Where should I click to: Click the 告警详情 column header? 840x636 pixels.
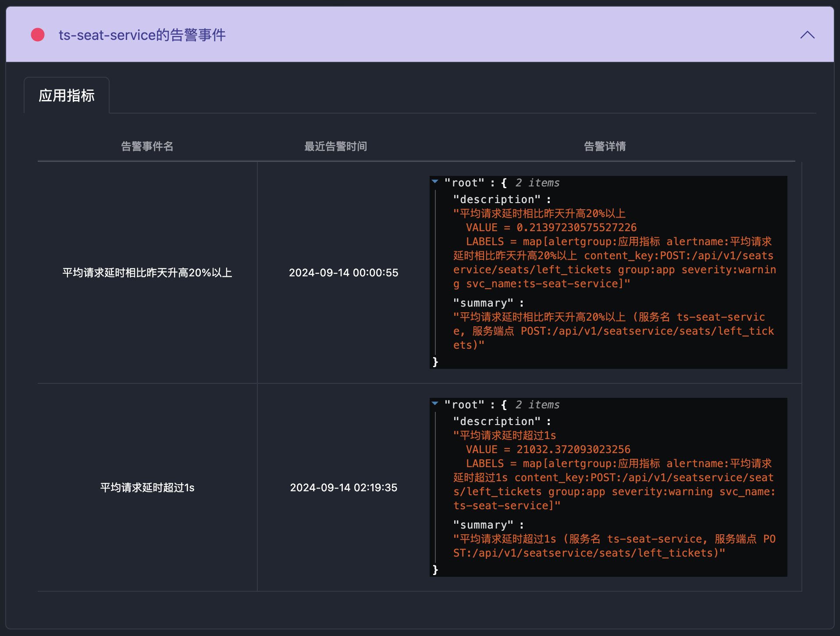coord(605,146)
